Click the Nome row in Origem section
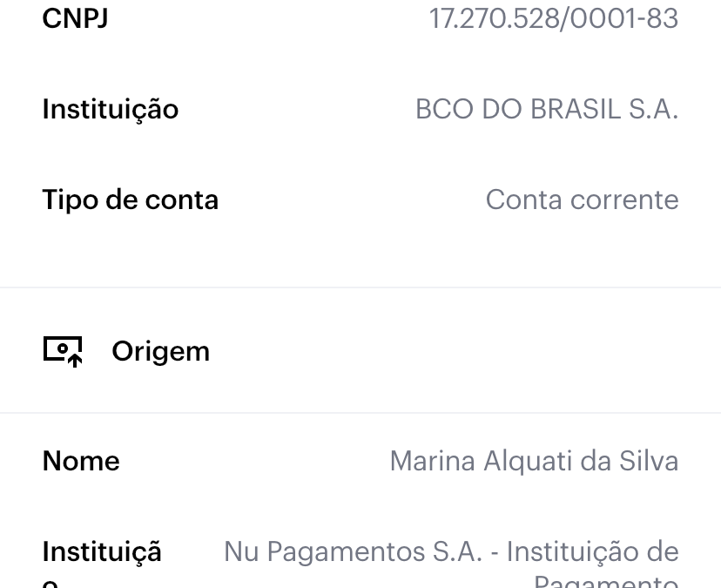721x588 pixels. pos(360,461)
